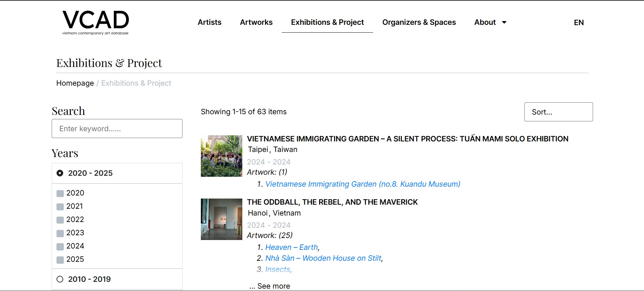The height and width of the screenshot is (291, 644).
Task: Tick the 2024 year checkbox
Action: point(60,246)
